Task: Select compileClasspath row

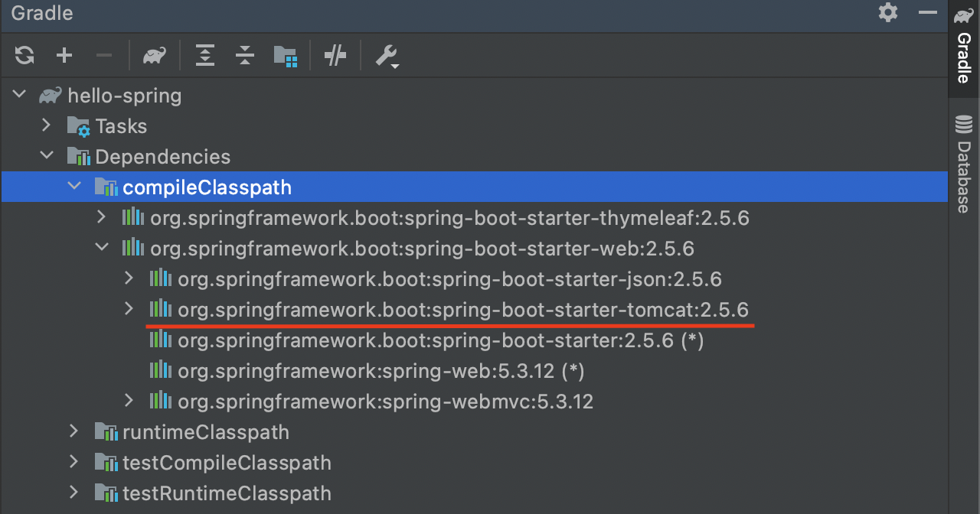Action: tap(475, 187)
